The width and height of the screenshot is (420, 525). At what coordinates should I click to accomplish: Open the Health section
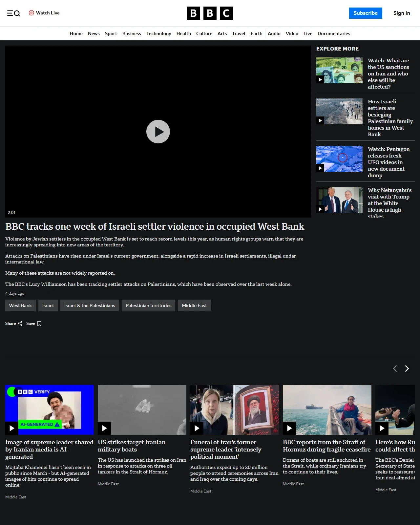(x=184, y=33)
